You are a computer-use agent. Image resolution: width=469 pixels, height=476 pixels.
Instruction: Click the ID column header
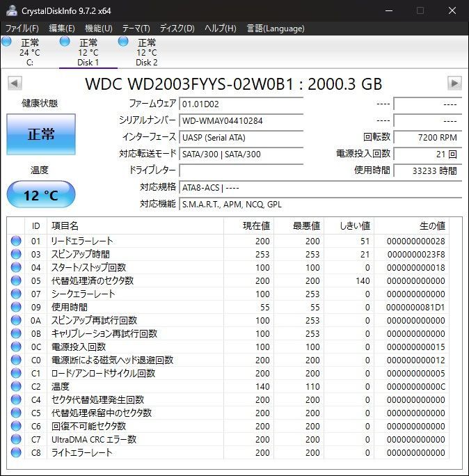click(x=35, y=225)
